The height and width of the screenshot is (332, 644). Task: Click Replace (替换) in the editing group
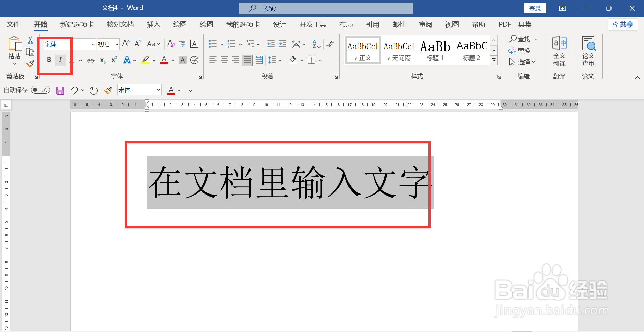(524, 50)
